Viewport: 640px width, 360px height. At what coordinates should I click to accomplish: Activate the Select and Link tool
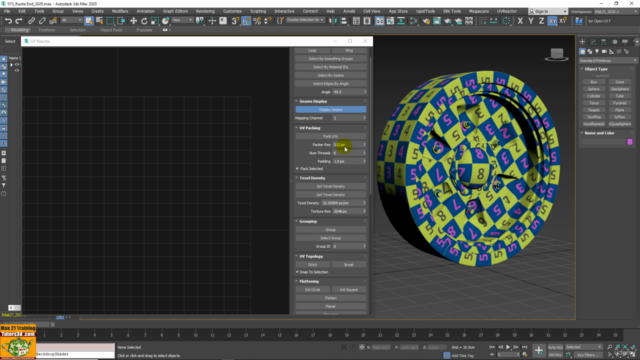31,21
